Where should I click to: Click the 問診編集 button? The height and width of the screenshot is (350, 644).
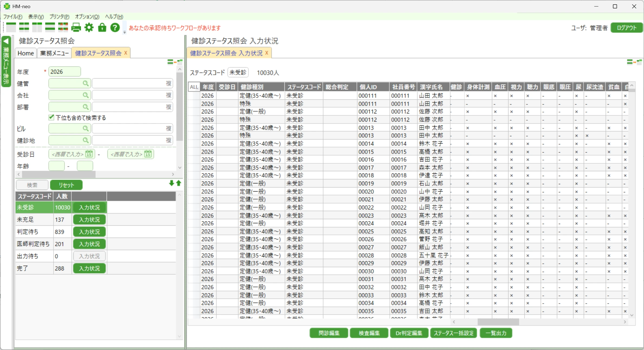pyautogui.click(x=329, y=333)
